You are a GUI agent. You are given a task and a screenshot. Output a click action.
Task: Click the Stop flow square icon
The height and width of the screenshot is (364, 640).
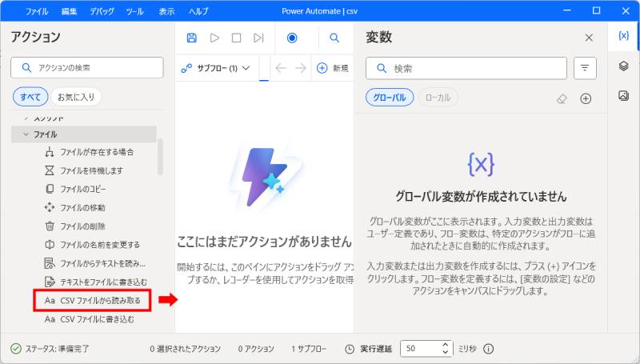point(236,38)
